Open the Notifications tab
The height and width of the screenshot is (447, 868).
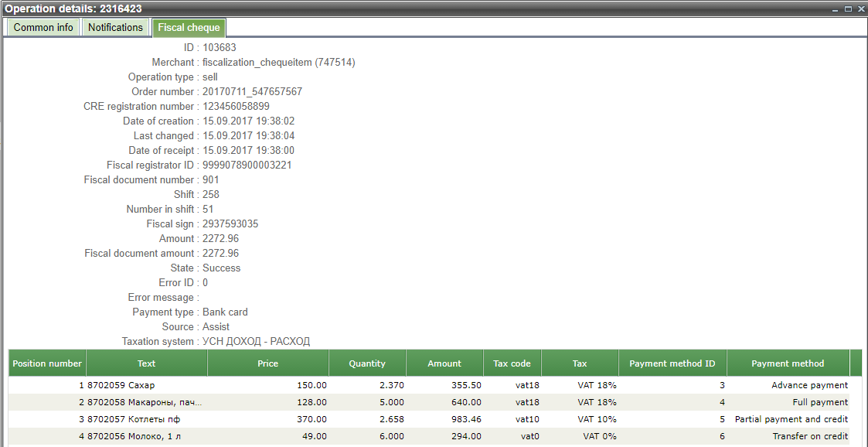click(x=115, y=28)
